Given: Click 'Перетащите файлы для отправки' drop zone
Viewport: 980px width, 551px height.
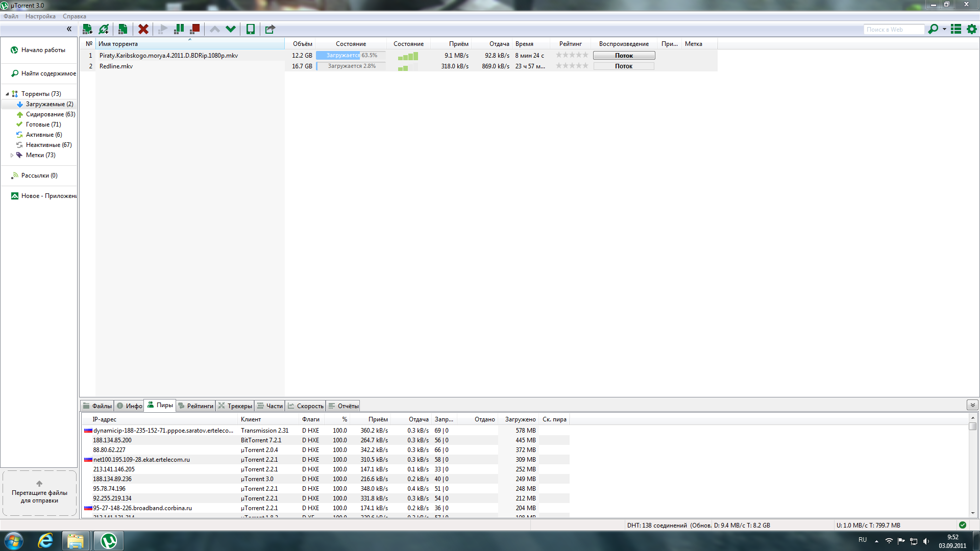Looking at the screenshot, I should (39, 493).
